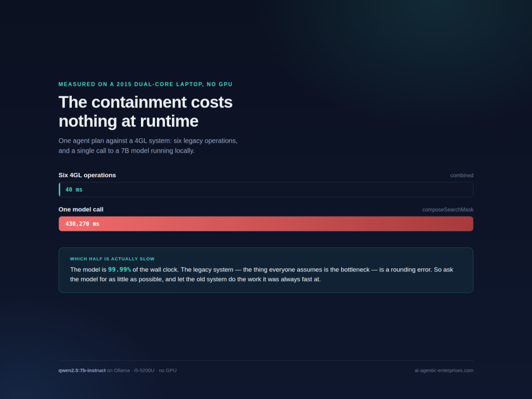Click the '40 ms' value text

point(74,190)
